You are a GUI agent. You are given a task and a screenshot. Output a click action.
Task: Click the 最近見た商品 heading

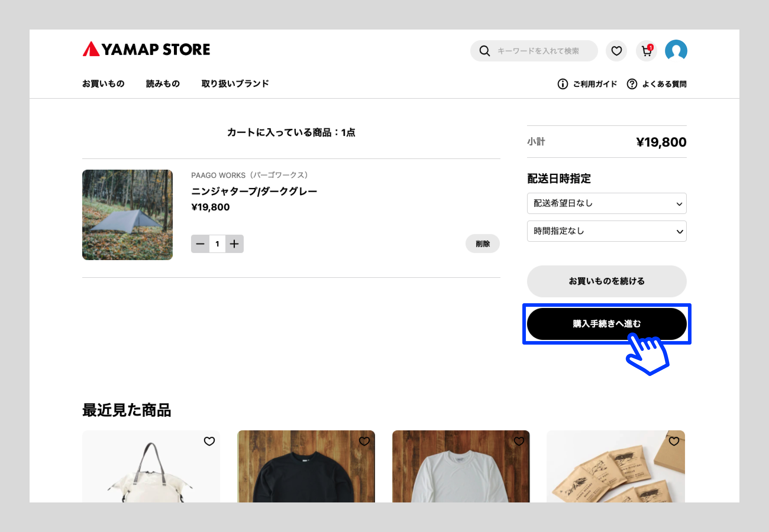(127, 410)
